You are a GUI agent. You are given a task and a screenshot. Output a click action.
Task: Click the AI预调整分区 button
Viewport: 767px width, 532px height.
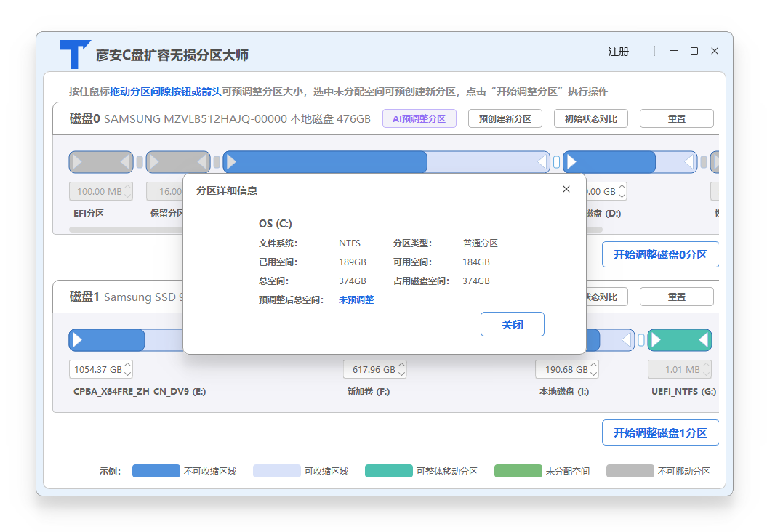419,118
